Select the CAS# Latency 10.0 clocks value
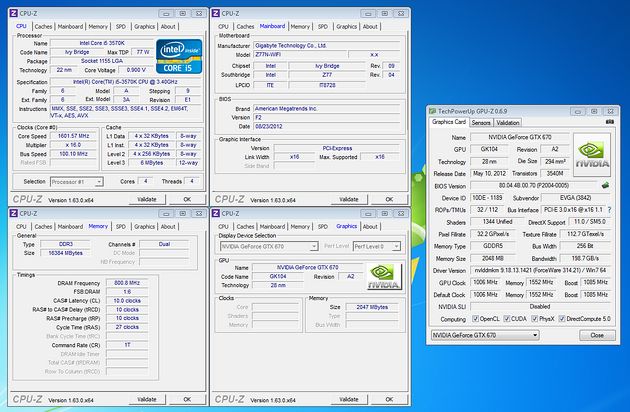Screen dimensions: 630x412 click(127, 301)
